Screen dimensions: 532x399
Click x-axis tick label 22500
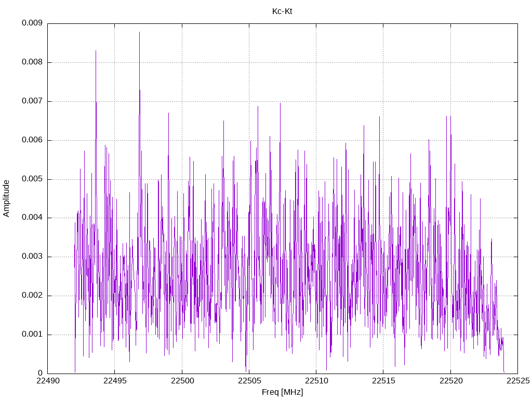[182, 381]
